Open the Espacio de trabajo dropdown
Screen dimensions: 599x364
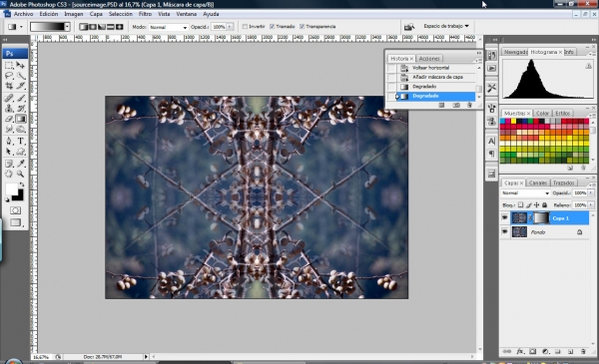[446, 26]
